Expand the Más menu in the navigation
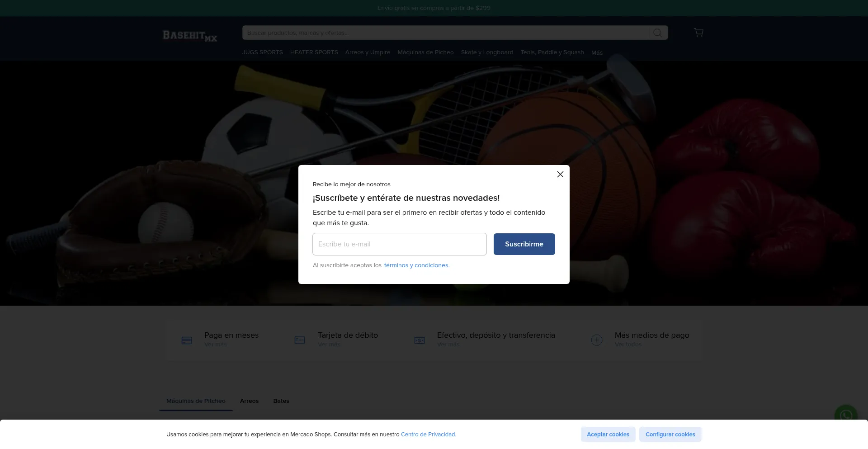Viewport: 868px width, 449px height. tap(597, 52)
